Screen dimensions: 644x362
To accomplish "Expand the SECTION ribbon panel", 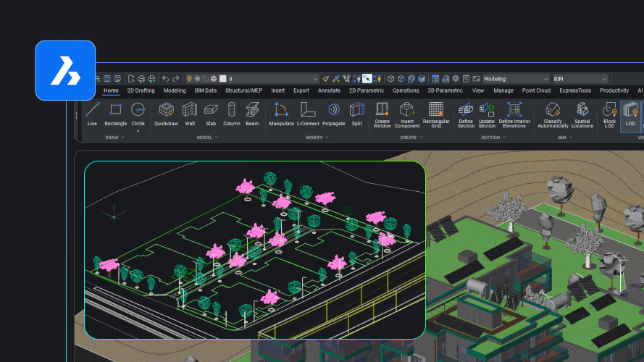I will 493,138.
